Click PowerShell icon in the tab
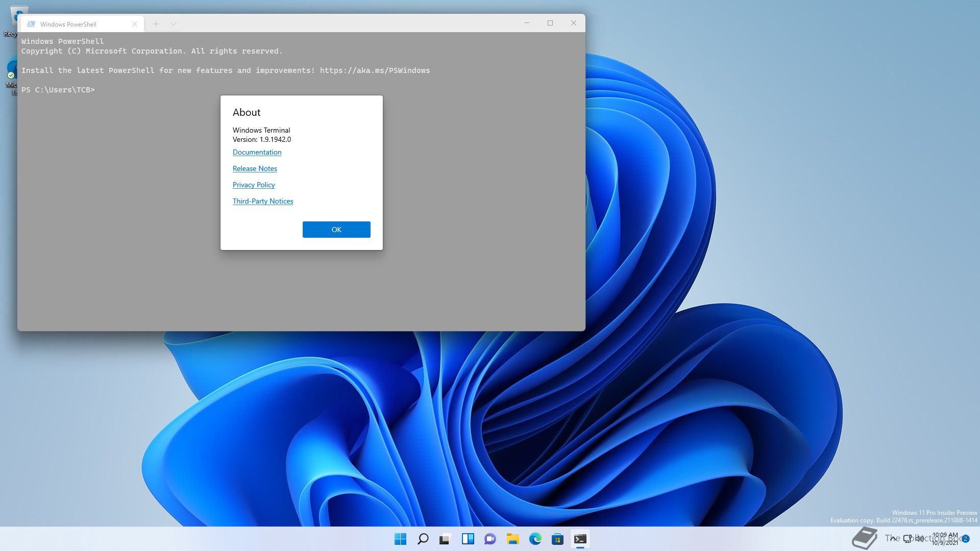The height and width of the screenshot is (551, 980). click(x=31, y=24)
